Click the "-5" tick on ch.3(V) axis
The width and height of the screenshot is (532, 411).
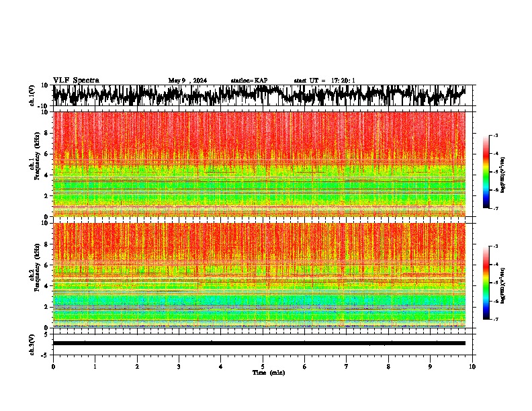pos(45,355)
